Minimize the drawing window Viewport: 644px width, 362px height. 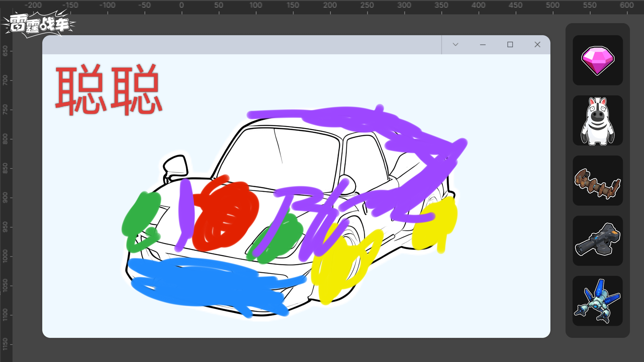coord(483,45)
